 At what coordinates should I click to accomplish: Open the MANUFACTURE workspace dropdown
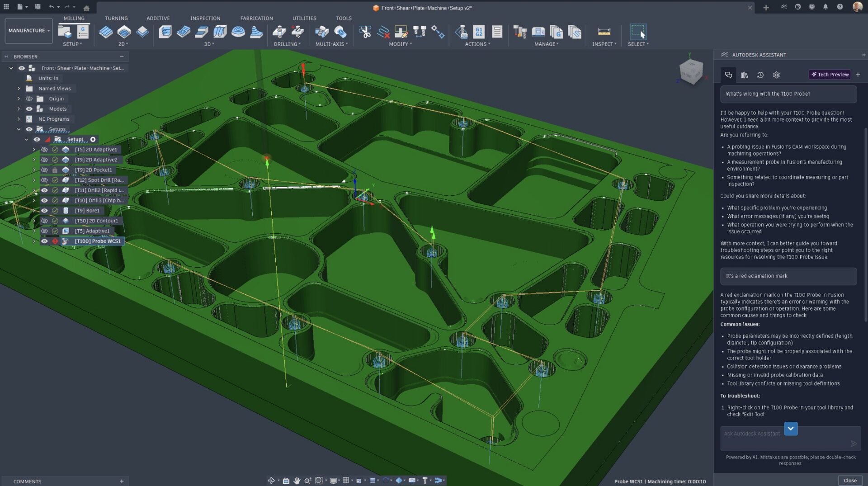[x=29, y=31]
